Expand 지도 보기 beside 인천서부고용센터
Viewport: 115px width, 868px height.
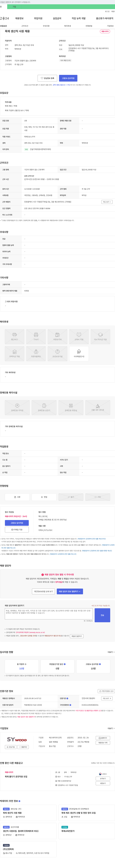[107, 699]
